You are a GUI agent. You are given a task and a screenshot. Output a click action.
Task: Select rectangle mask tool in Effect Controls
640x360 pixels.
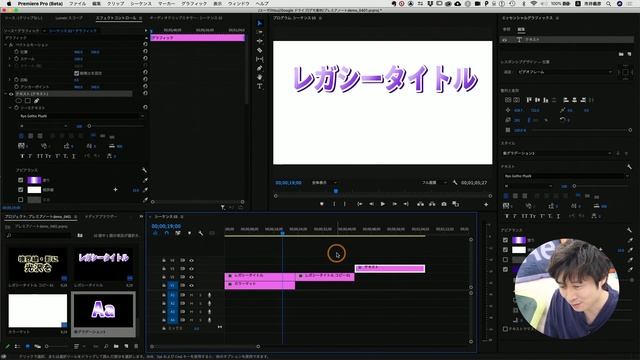tap(28, 100)
